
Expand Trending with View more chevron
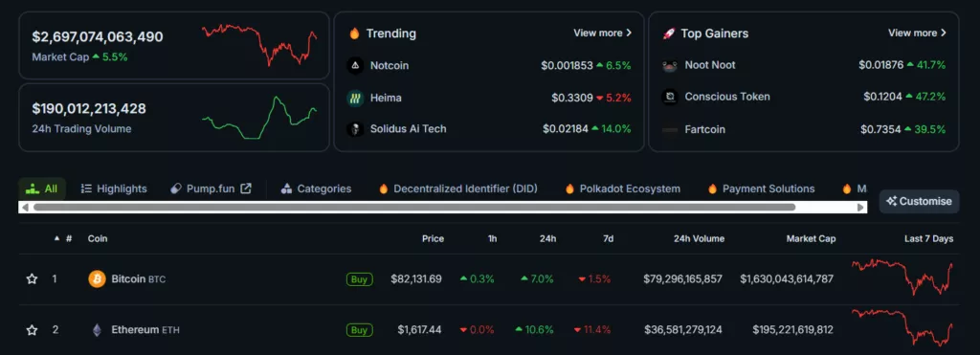(x=629, y=33)
